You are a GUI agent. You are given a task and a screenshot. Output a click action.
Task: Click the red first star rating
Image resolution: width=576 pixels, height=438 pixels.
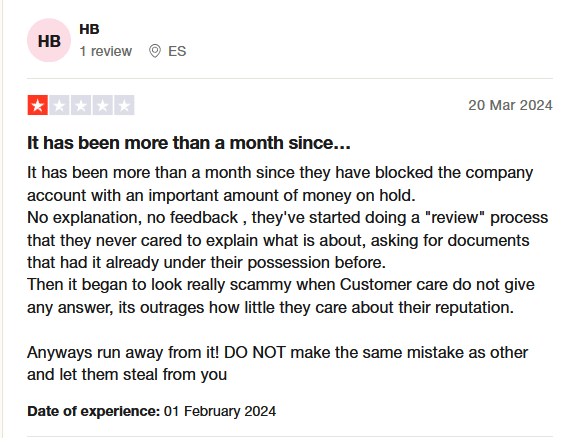[37, 105]
